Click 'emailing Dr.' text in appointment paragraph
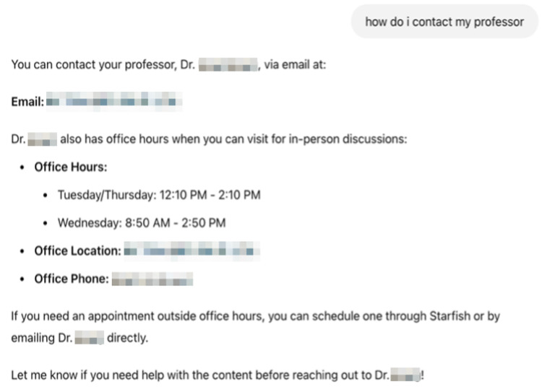 point(41,338)
